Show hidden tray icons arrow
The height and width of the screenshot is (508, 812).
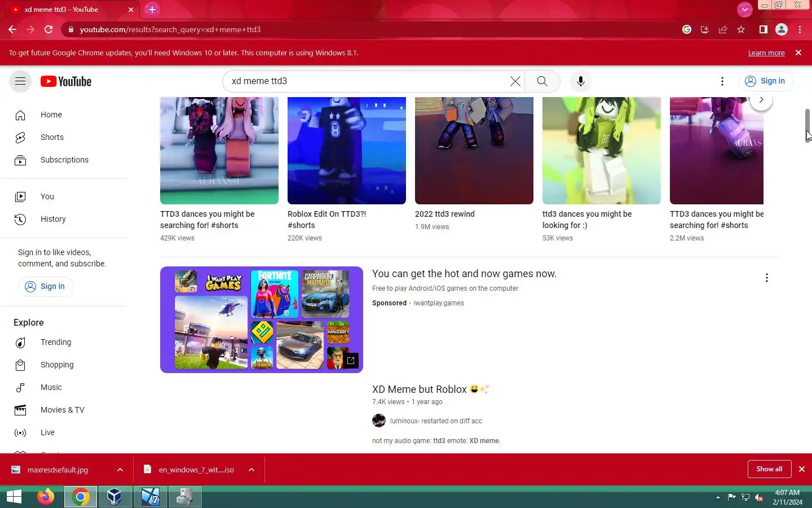tap(718, 497)
